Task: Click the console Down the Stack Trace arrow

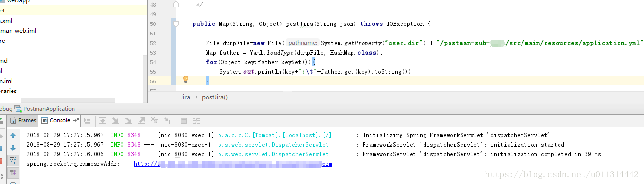Action: click(x=13, y=148)
